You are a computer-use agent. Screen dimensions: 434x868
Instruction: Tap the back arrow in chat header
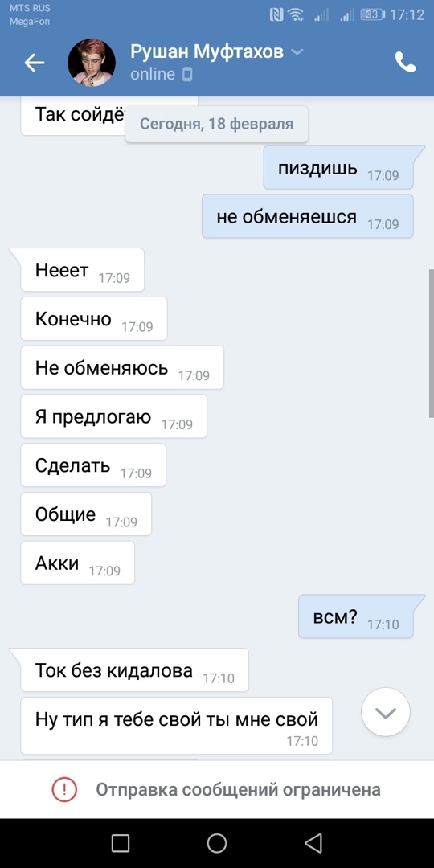pos(35,63)
